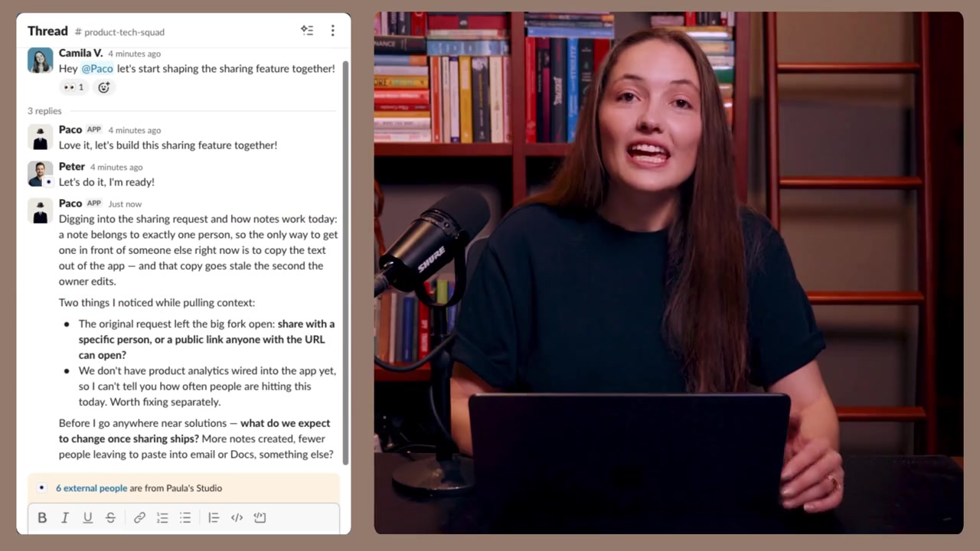The image size is (980, 551).
Task: Click Camila V. profile avatar
Action: pos(40,60)
